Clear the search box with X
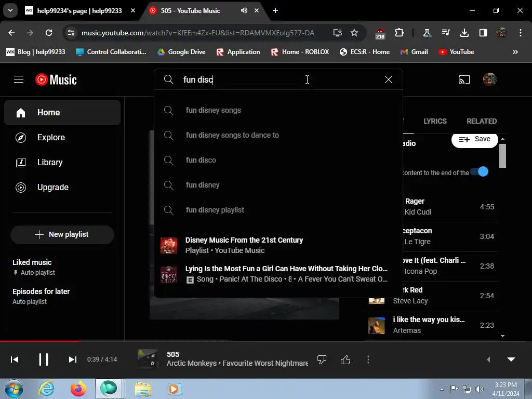Image resolution: width=532 pixels, height=399 pixels. (389, 79)
